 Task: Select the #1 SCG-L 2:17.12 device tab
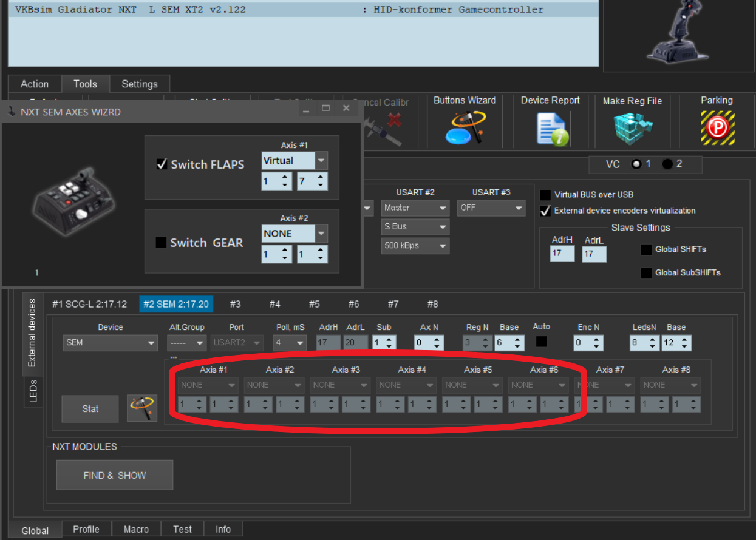point(89,304)
